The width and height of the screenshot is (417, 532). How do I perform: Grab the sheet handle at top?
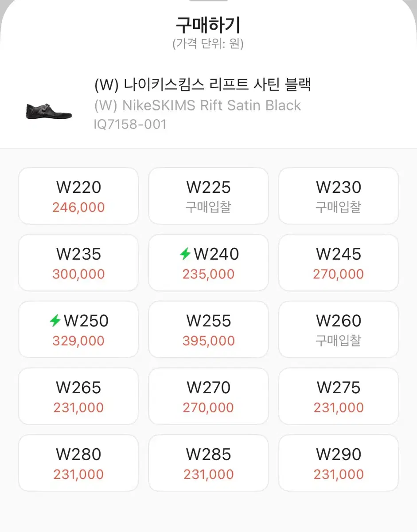coord(208,1)
